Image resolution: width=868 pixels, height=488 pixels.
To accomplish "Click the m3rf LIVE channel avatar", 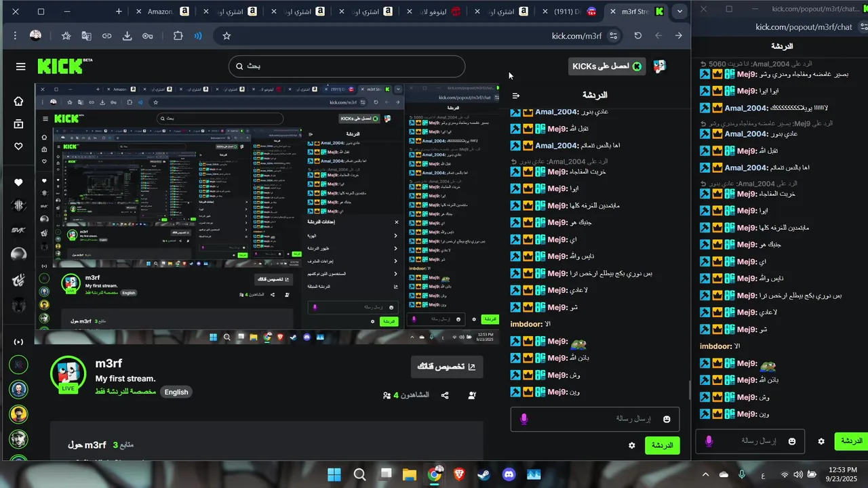I will 68,373.
